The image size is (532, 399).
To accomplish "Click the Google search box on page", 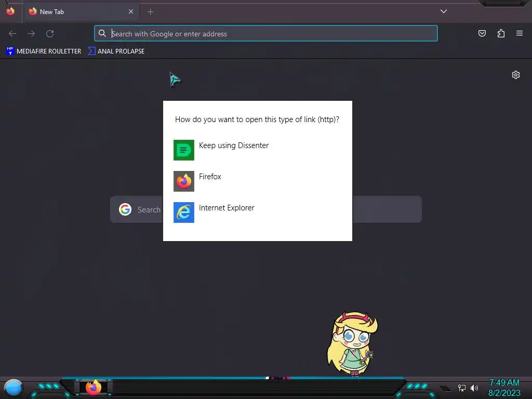I will 265,209.
